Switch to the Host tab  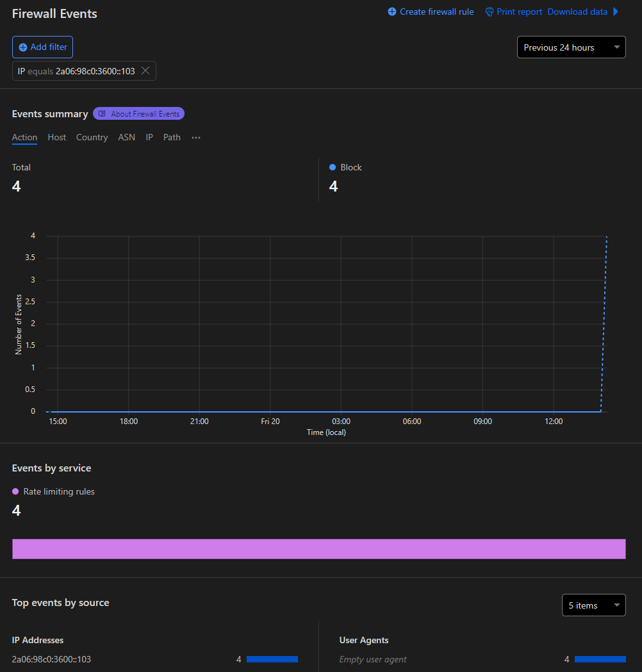[56, 137]
